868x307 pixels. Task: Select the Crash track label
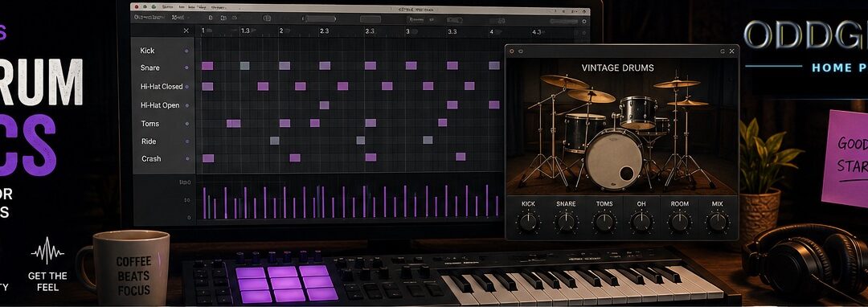151,158
